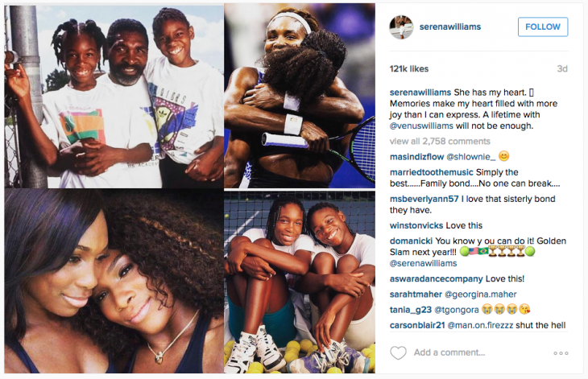Viewport: 588px width, 379px height.
Task: Open winstonvicks commenter profile
Action: tap(416, 225)
